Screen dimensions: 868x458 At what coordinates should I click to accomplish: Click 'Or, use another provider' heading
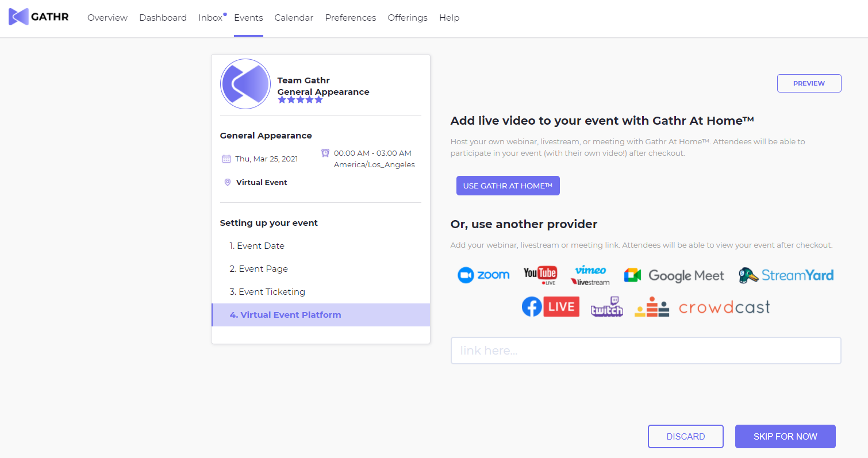click(524, 224)
